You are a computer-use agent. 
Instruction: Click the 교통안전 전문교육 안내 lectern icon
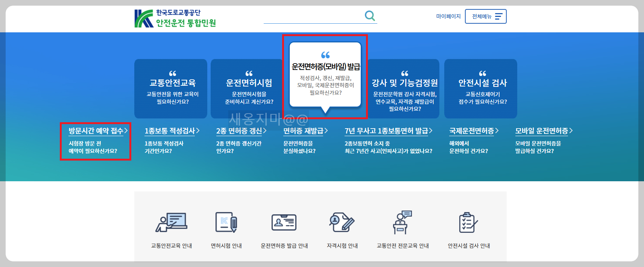point(402,222)
